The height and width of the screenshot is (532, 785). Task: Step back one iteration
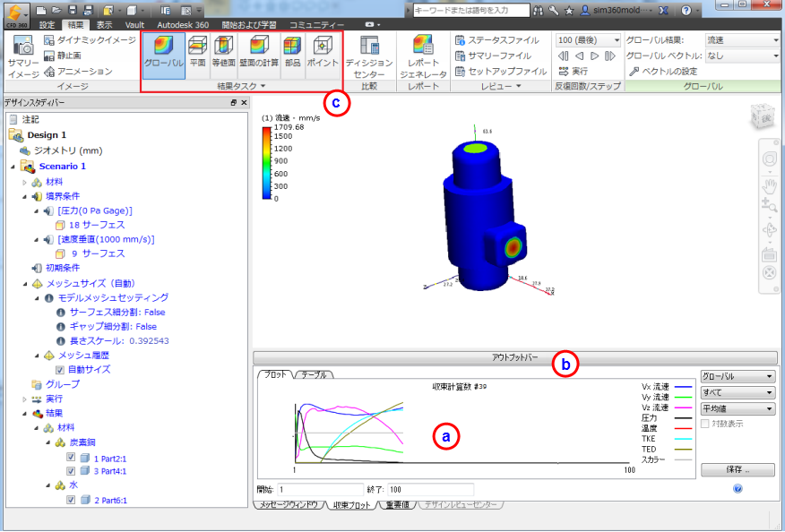[579, 56]
